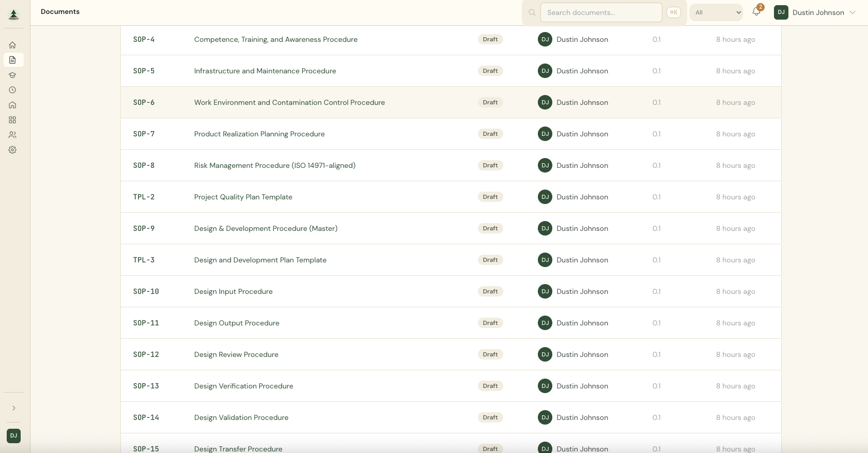Click the ⌘K shortcut badge
Screen dimensions: 868x453
(x=674, y=12)
